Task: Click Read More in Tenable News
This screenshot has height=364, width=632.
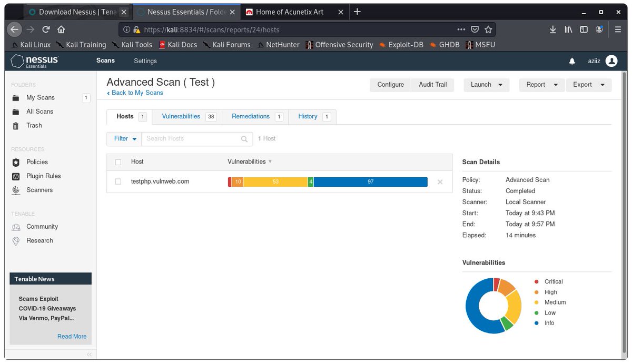Action: [x=72, y=337]
